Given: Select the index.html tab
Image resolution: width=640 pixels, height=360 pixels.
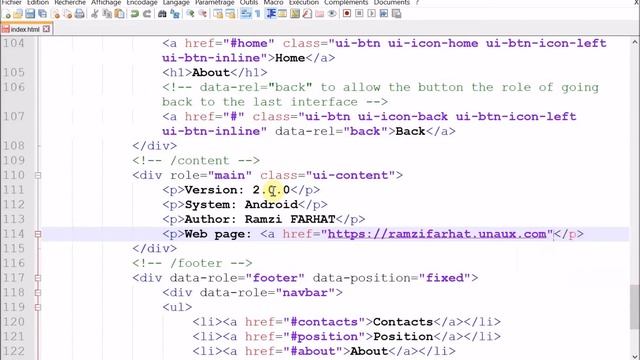Looking at the screenshot, I should pos(25,29).
